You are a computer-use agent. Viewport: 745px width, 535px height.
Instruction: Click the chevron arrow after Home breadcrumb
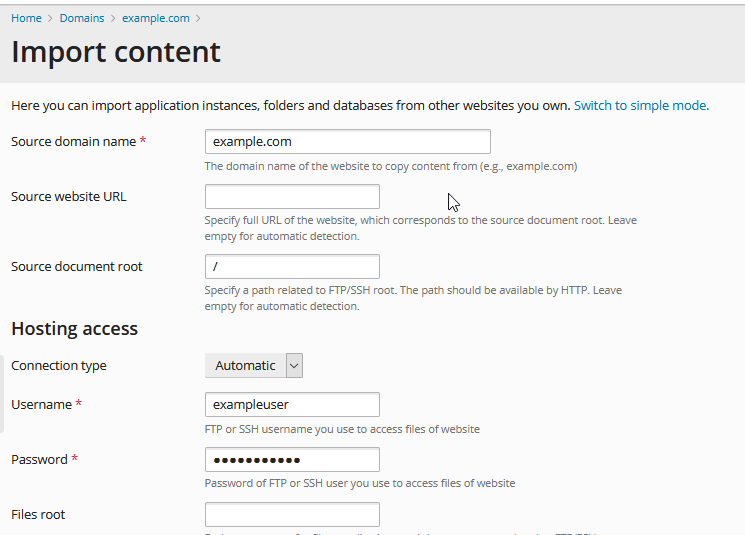50,18
